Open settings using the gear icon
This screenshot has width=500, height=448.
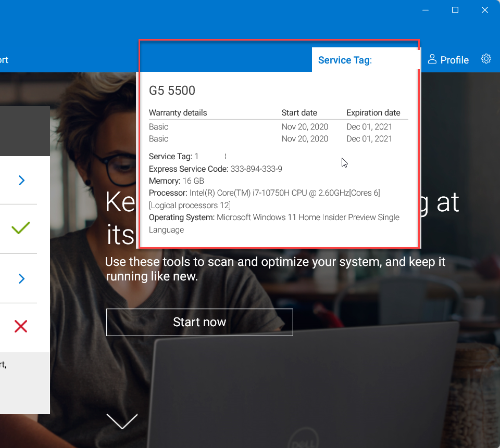486,58
